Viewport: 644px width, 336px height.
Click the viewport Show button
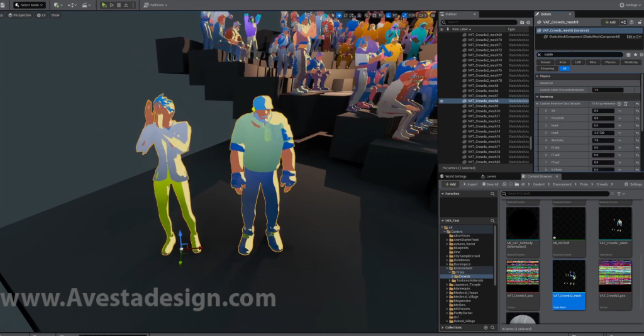pos(55,15)
